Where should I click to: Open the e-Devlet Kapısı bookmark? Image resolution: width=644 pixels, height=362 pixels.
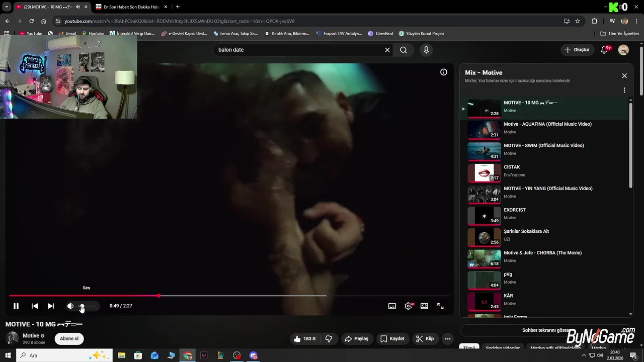point(184,34)
